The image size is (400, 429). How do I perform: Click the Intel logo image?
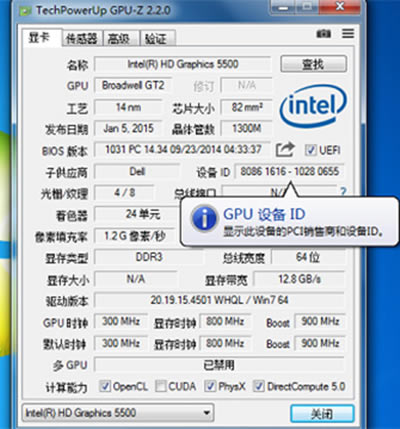point(313,105)
